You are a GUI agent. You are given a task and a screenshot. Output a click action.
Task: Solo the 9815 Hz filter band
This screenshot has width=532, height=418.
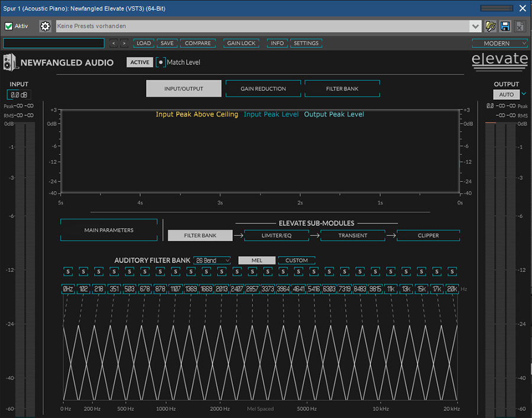375,271
